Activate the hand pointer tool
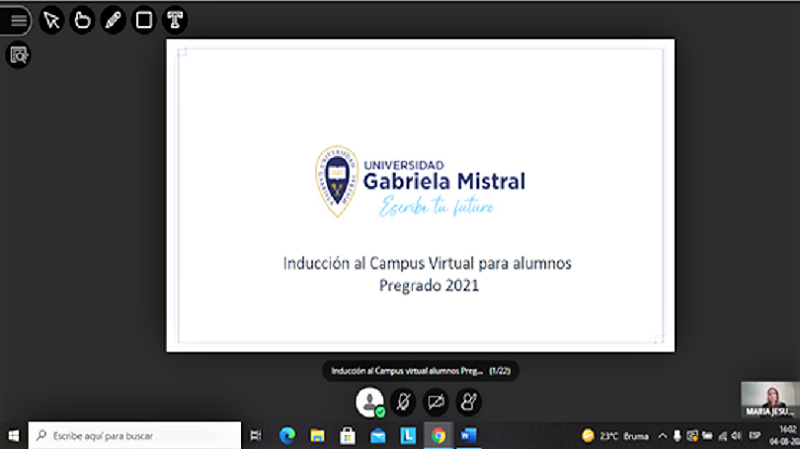The width and height of the screenshot is (800, 449). 82,20
